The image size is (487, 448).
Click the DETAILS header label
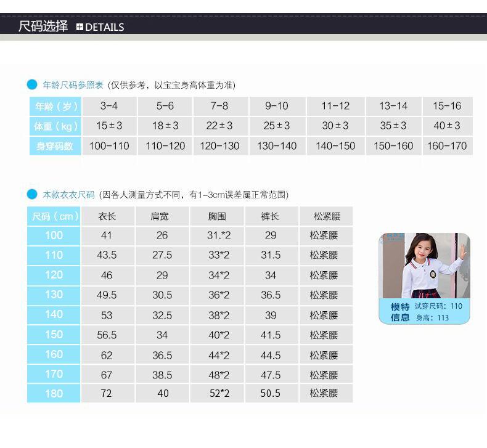point(104,27)
